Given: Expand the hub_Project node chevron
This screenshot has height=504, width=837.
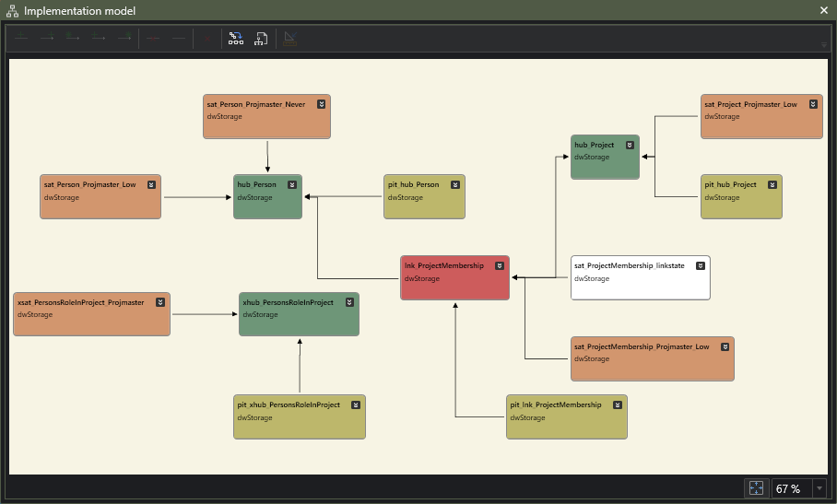Looking at the screenshot, I should pos(629,145).
